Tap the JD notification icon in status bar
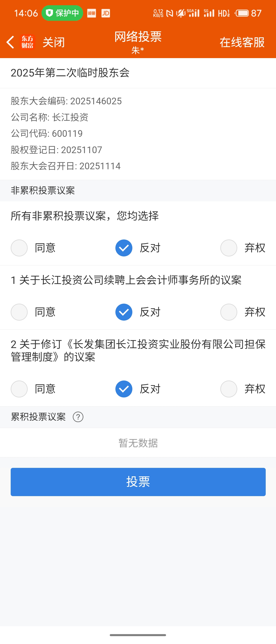 pos(106,13)
